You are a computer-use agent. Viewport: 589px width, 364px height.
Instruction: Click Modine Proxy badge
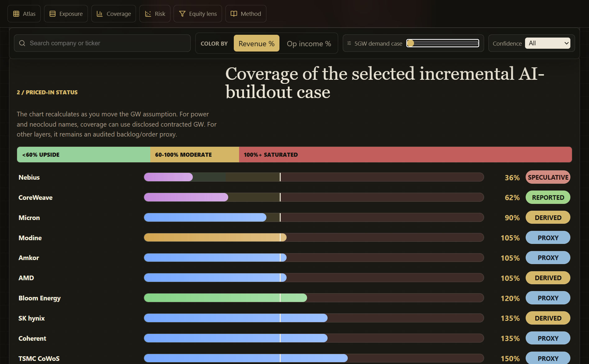coord(548,238)
